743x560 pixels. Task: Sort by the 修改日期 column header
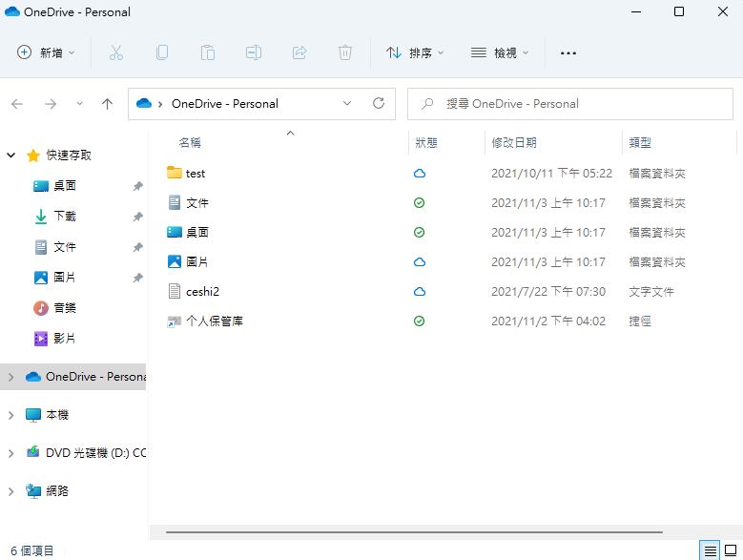coord(514,142)
